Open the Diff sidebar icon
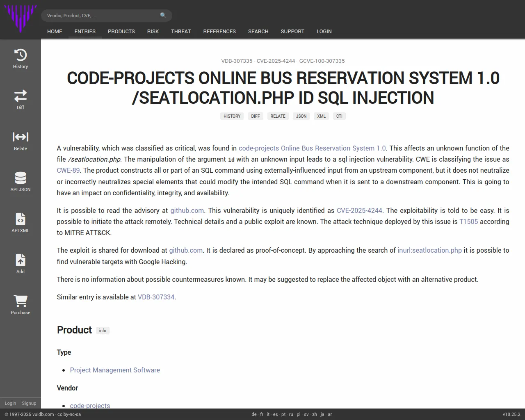 (21, 96)
